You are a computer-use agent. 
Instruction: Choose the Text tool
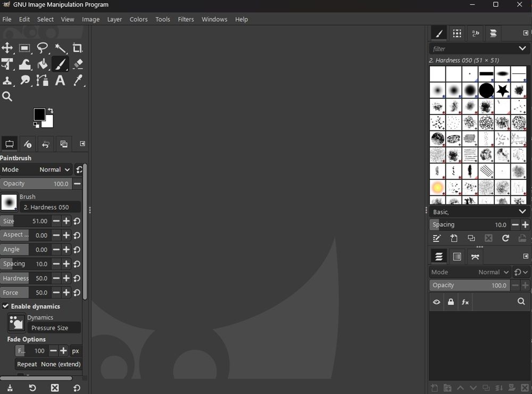(x=60, y=80)
